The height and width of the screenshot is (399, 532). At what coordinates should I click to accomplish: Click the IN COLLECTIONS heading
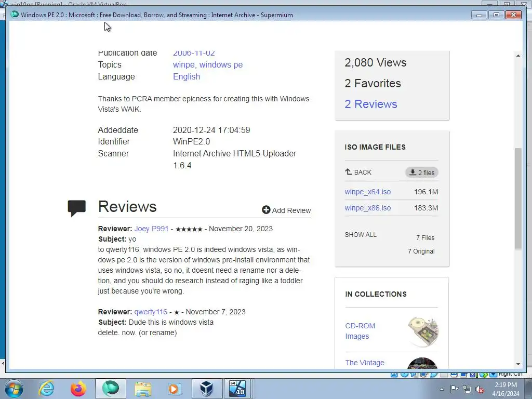click(376, 294)
